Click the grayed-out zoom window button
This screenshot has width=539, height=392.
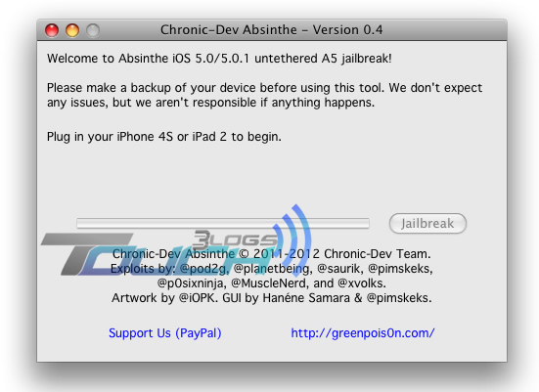click(x=93, y=30)
